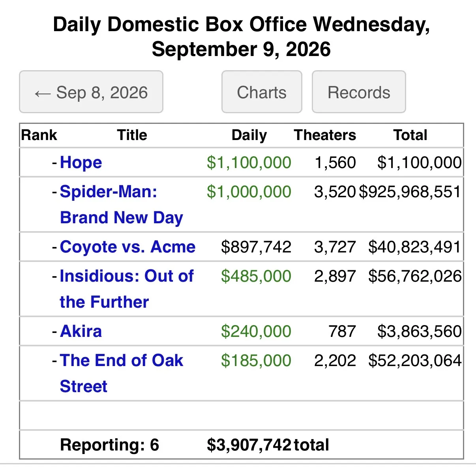Click the Title column header
476x471 pixels.
pyautogui.click(x=132, y=135)
